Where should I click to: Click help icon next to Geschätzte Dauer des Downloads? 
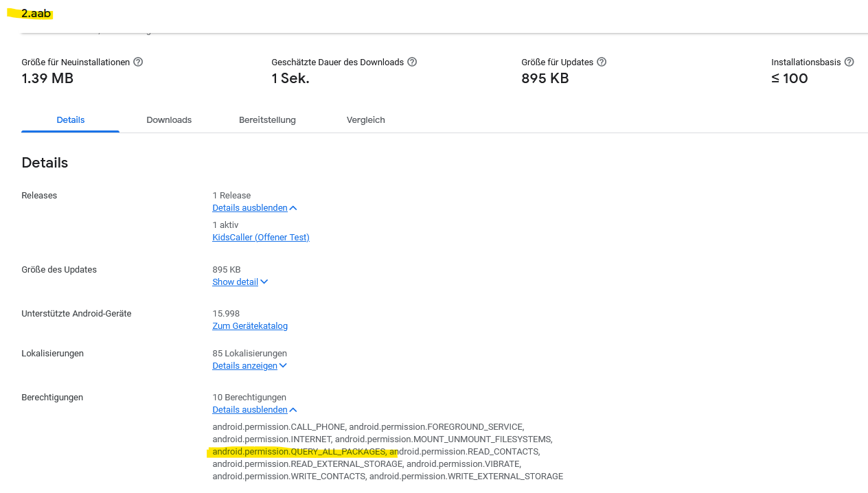click(412, 62)
